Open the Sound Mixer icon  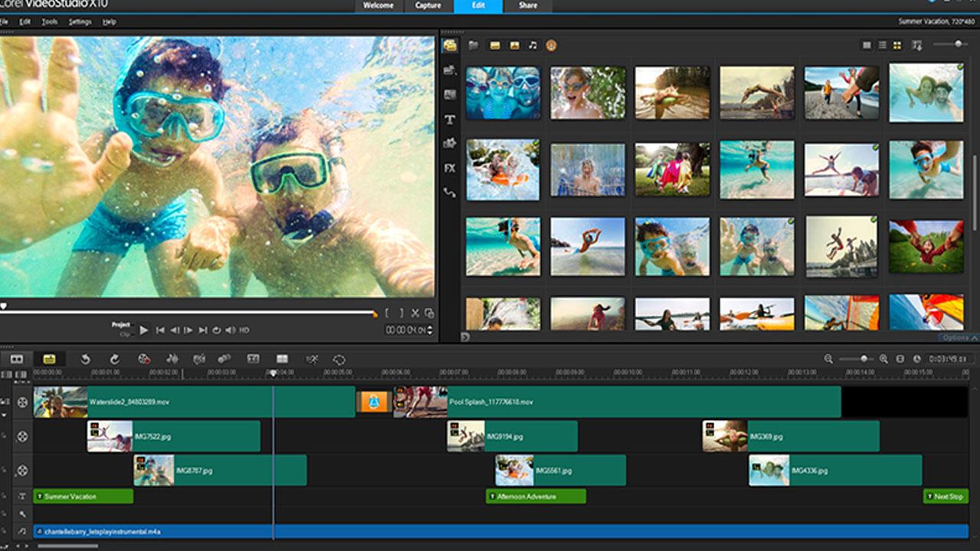click(172, 359)
